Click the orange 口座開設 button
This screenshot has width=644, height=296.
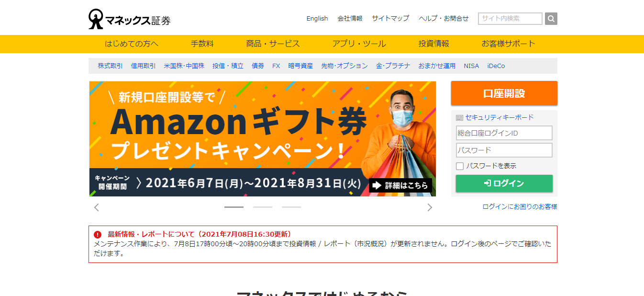point(504,93)
